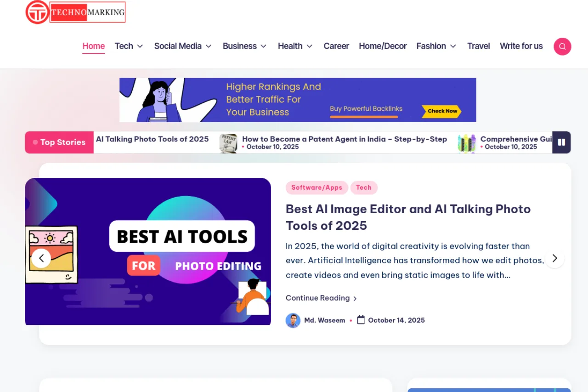Screen dimensions: 588x392
Task: Navigate to the Career page
Action: (336, 46)
